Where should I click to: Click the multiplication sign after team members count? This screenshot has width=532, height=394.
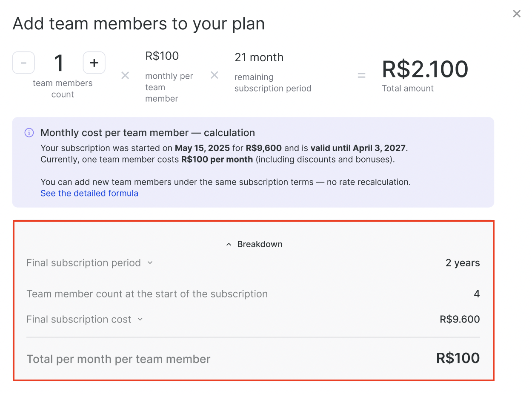click(125, 76)
